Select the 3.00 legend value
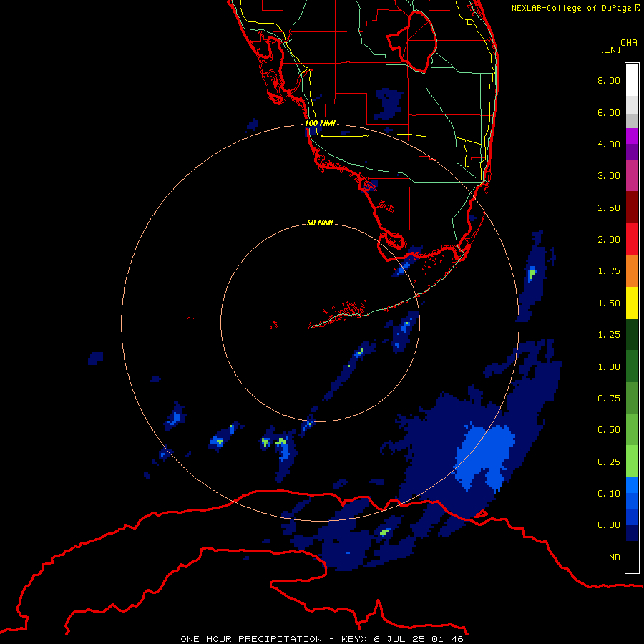The height and width of the screenshot is (644, 644). coord(609,176)
